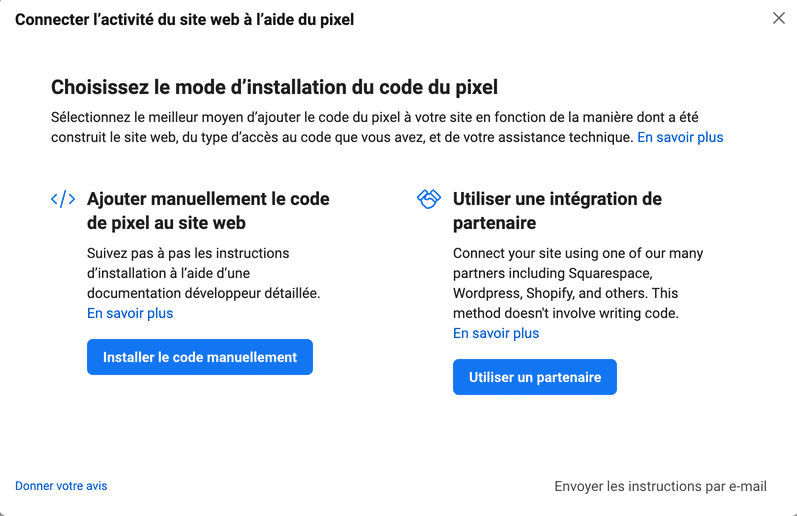The image size is (797, 516).
Task: Click Utiliser une intégration de partenaire heading
Action: coord(557,211)
